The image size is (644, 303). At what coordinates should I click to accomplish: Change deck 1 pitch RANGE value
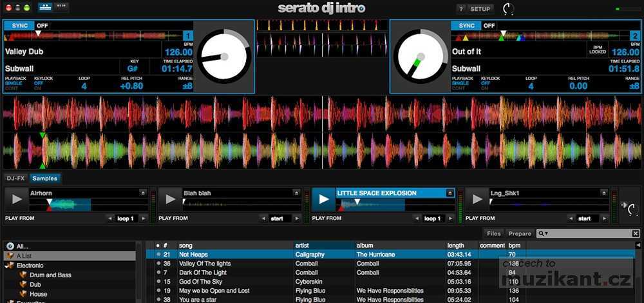(x=187, y=86)
